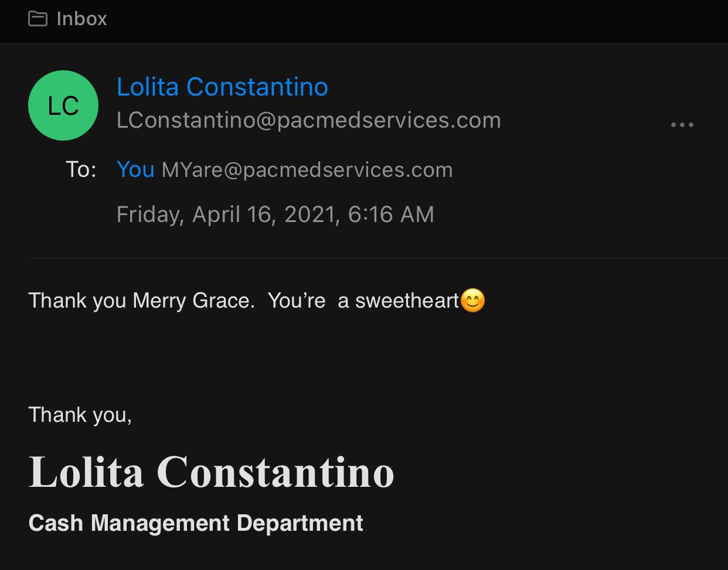Open sender name Lolita Constantino
This screenshot has width=728, height=570.
[222, 87]
